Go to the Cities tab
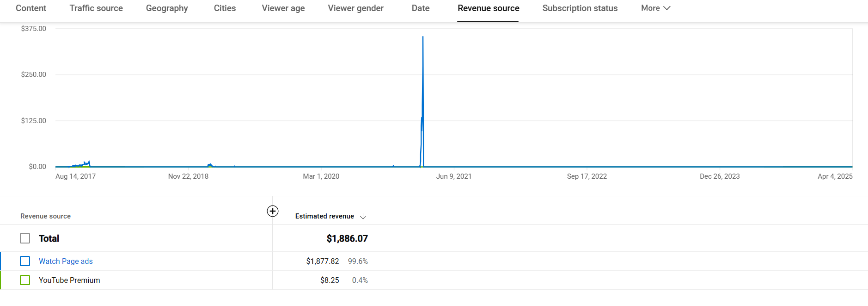The width and height of the screenshot is (868, 306). [x=225, y=8]
